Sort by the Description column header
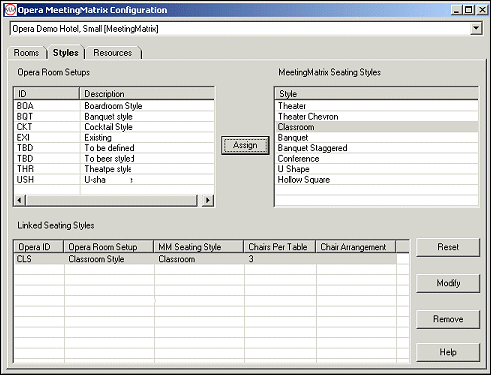491x375 pixels. 147,94
